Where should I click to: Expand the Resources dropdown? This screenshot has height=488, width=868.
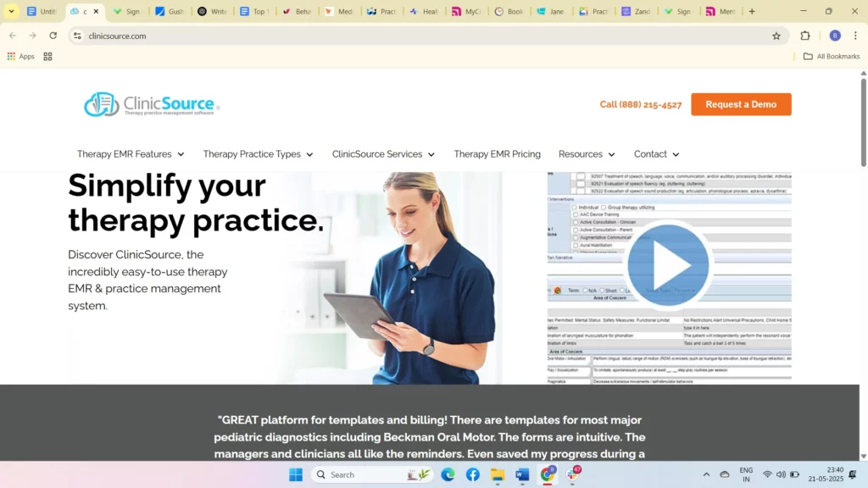coord(587,154)
